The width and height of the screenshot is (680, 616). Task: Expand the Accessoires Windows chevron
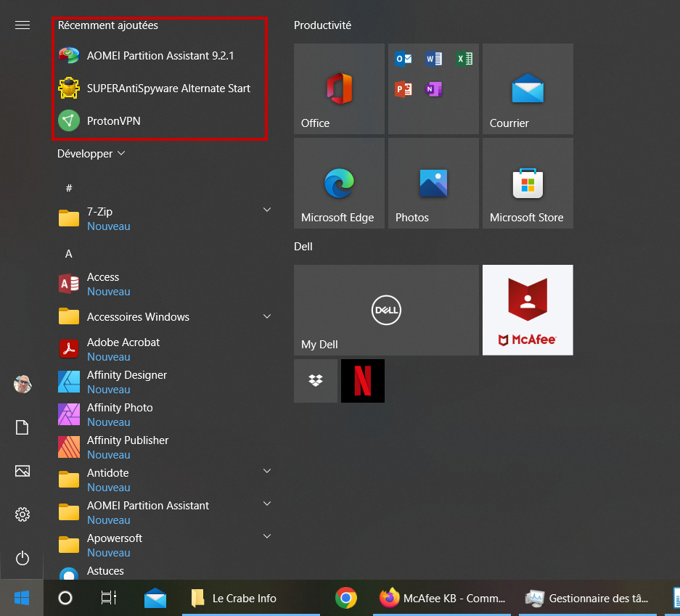pos(267,316)
